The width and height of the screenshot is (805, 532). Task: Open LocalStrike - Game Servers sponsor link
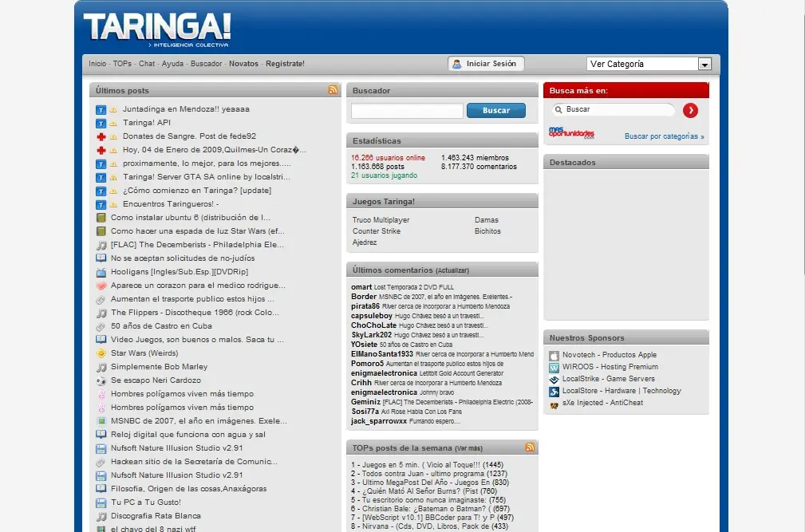(609, 379)
